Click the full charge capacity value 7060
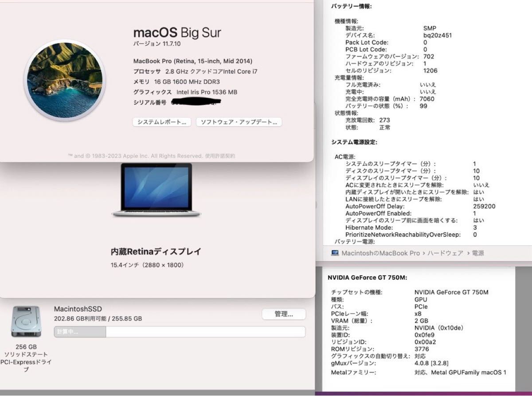Image resolution: width=532 pixels, height=396 pixels. [427, 99]
